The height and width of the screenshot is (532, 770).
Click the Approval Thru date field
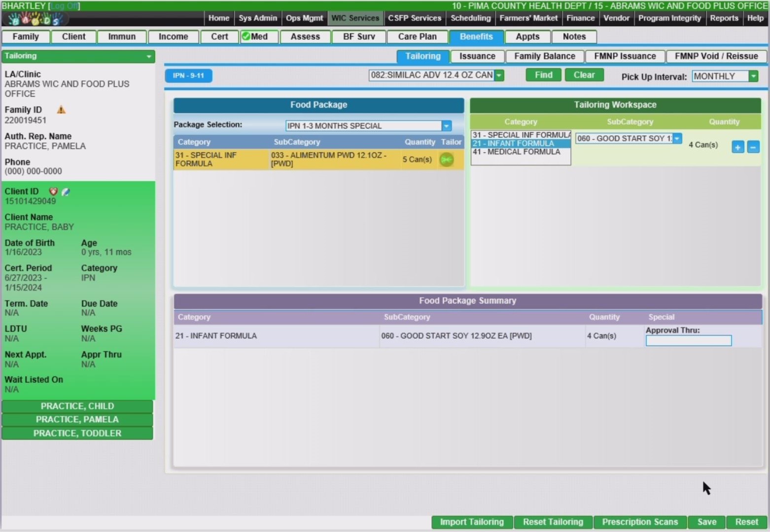pyautogui.click(x=688, y=340)
